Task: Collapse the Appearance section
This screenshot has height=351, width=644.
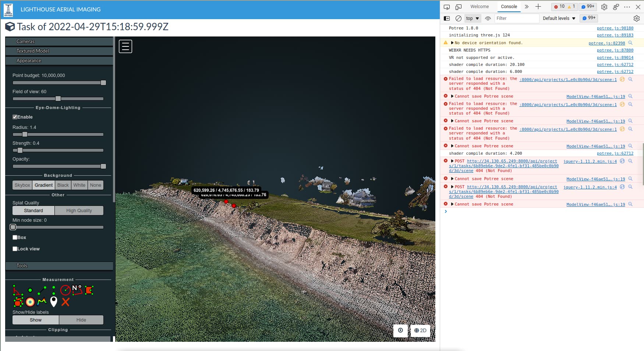Action: tap(59, 60)
